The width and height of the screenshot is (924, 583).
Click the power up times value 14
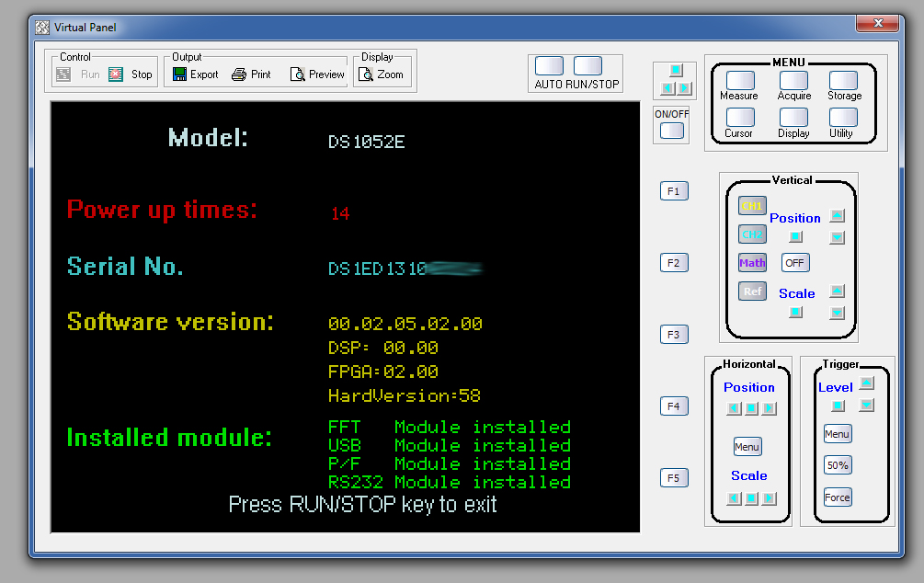click(x=340, y=213)
